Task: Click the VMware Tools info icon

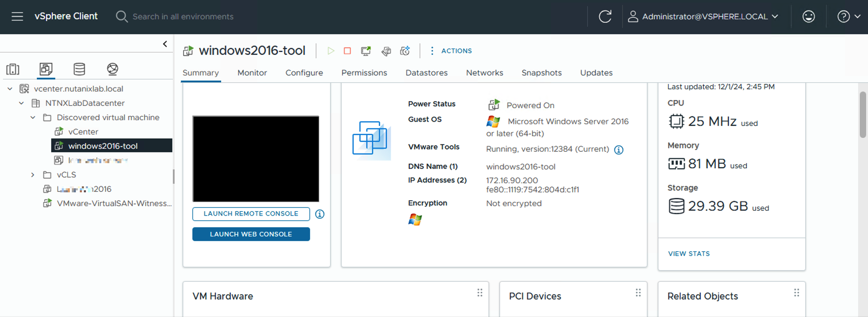Action: 619,150
